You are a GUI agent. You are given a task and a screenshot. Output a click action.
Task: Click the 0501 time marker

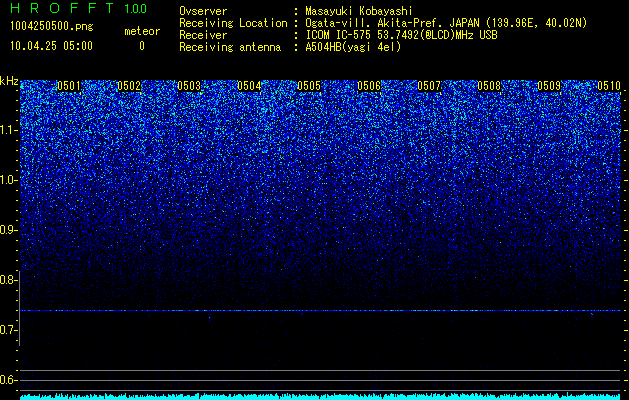click(x=69, y=86)
